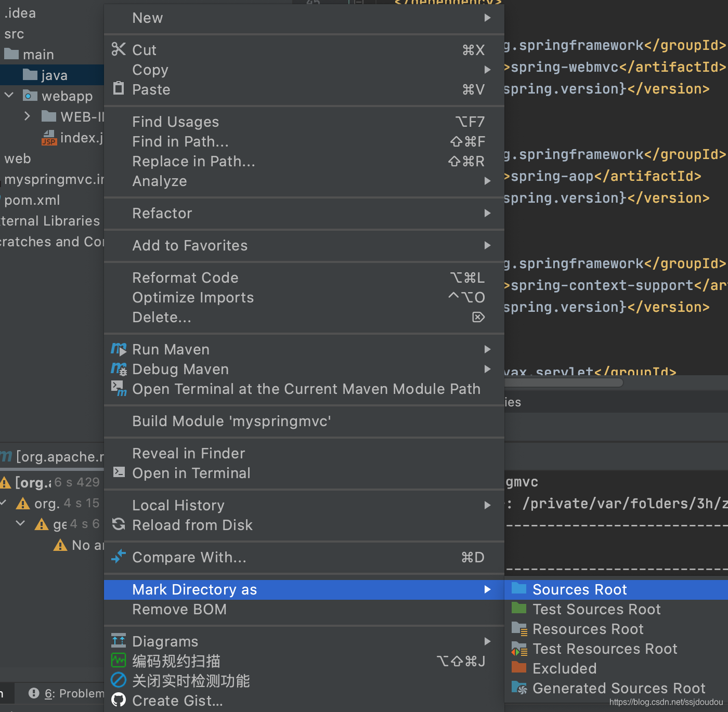Mark directory as Sources Root

[616, 589]
